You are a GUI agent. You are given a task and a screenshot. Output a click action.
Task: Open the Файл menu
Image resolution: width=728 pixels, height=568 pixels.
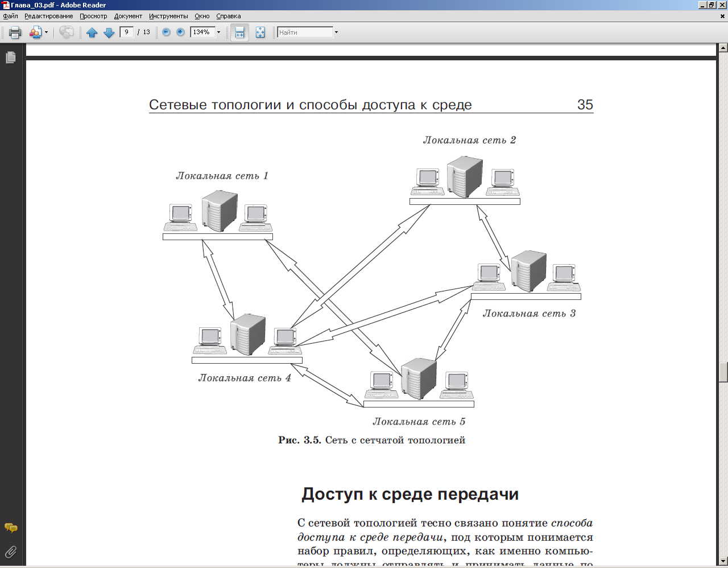[10, 16]
